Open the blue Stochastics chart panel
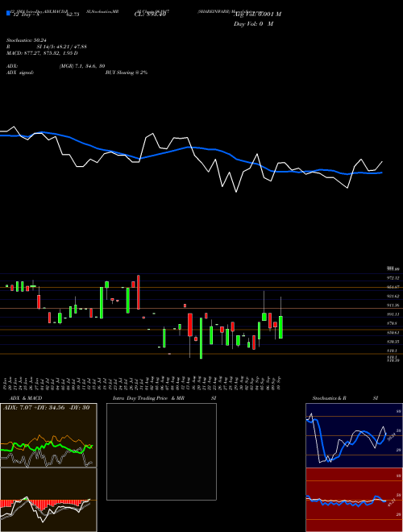 354,435
